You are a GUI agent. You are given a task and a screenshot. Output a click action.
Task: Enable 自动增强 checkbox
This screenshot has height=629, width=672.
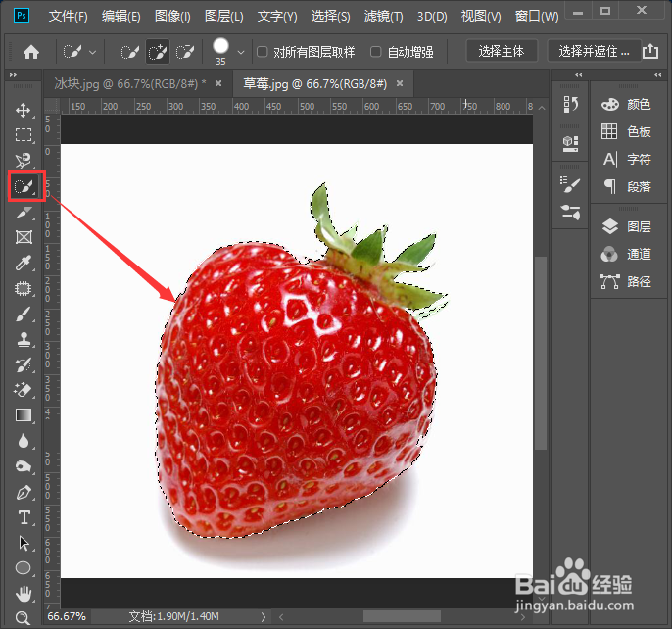[375, 52]
